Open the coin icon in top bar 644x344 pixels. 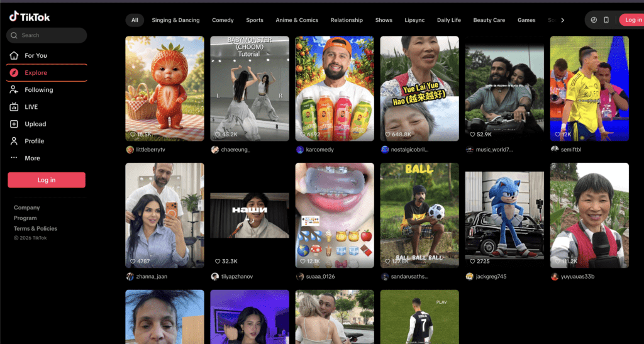point(594,19)
